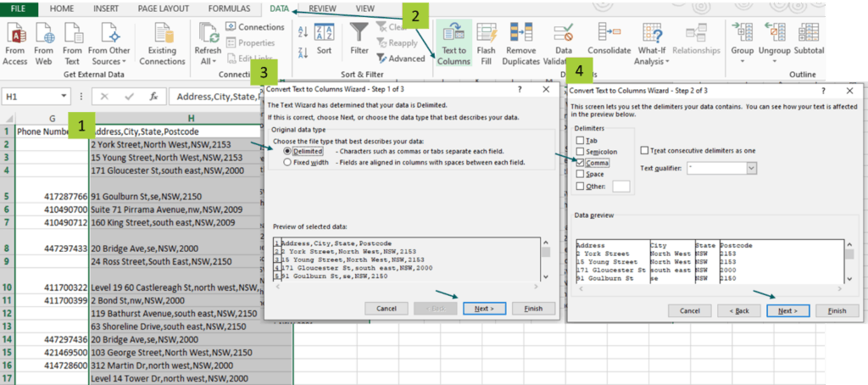Image resolution: width=868 pixels, height=385 pixels.
Task: Select the row 5 header
Action: pyautogui.click(x=7, y=189)
